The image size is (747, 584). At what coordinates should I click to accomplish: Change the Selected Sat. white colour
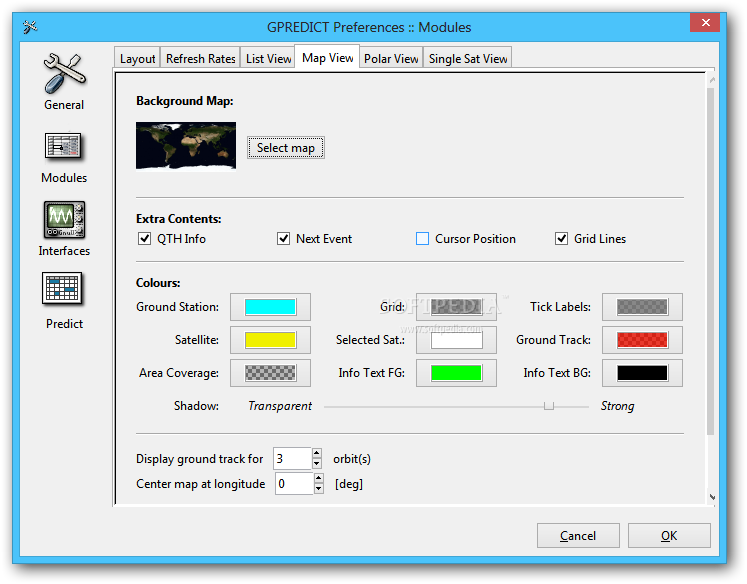pyautogui.click(x=456, y=340)
